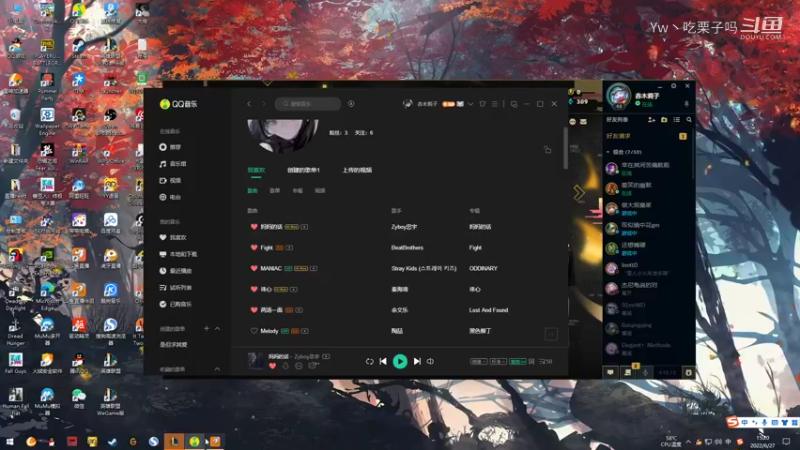Screen dimensions: 800x450
Task: Switch to 创建的歌单1 tab
Action: pyautogui.click(x=303, y=170)
